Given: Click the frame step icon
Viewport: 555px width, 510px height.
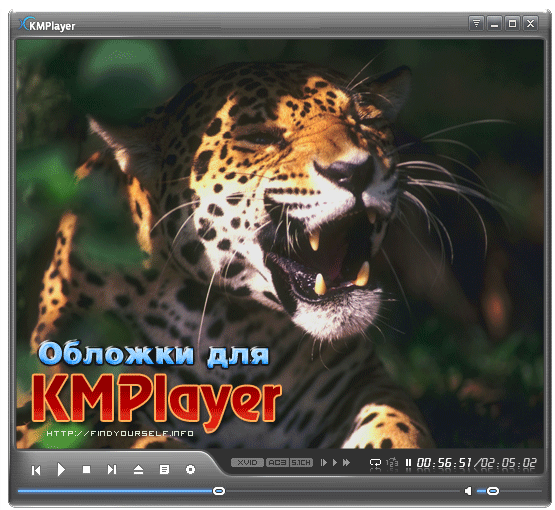Looking at the screenshot, I should pos(324,463).
